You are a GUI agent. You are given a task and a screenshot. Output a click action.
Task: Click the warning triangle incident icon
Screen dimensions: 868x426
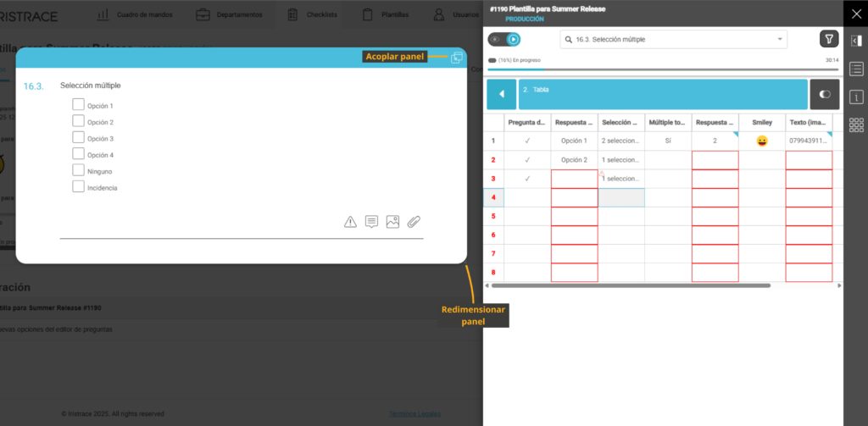click(350, 222)
